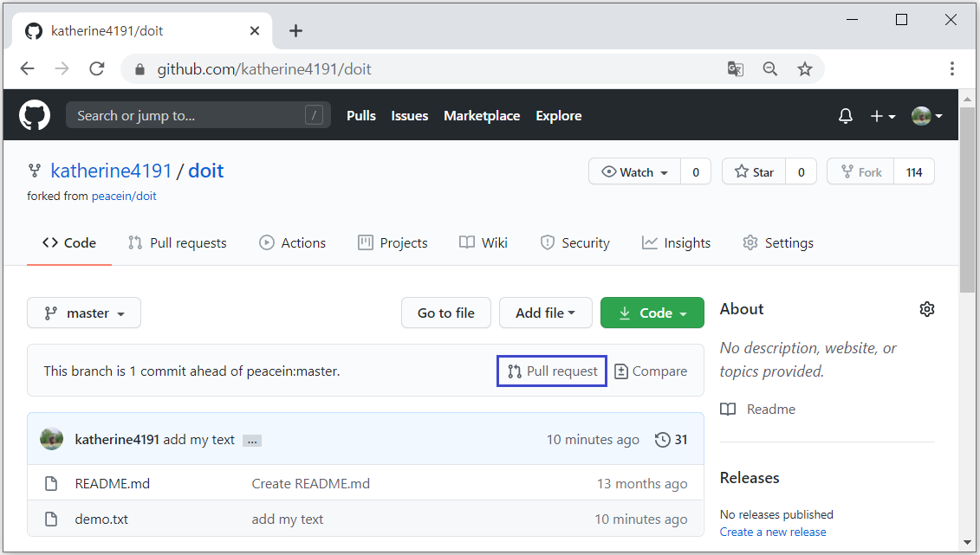This screenshot has width=980, height=555.
Task: Open the Readme link in About
Action: coord(758,410)
